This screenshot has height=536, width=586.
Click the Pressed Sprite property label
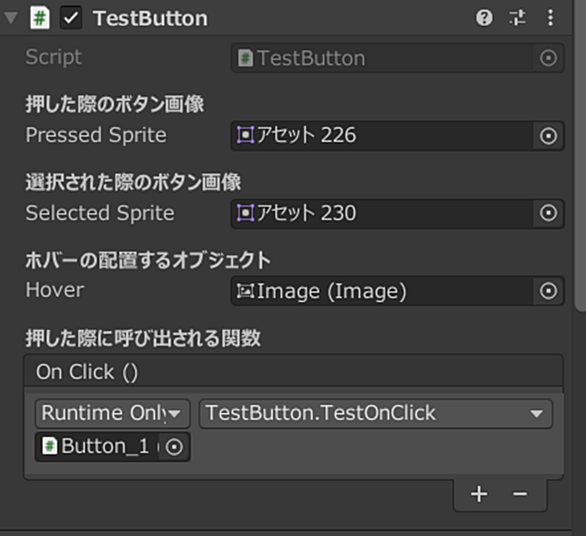[96, 135]
